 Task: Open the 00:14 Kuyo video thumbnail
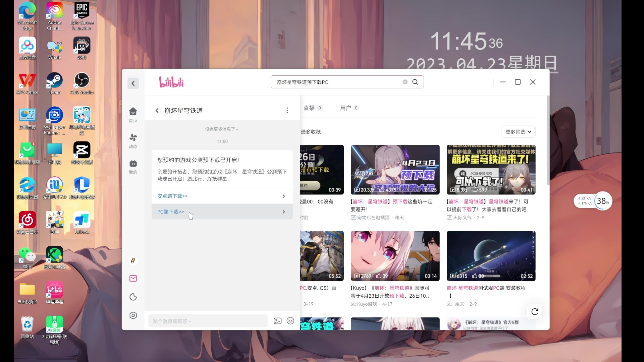click(x=395, y=256)
